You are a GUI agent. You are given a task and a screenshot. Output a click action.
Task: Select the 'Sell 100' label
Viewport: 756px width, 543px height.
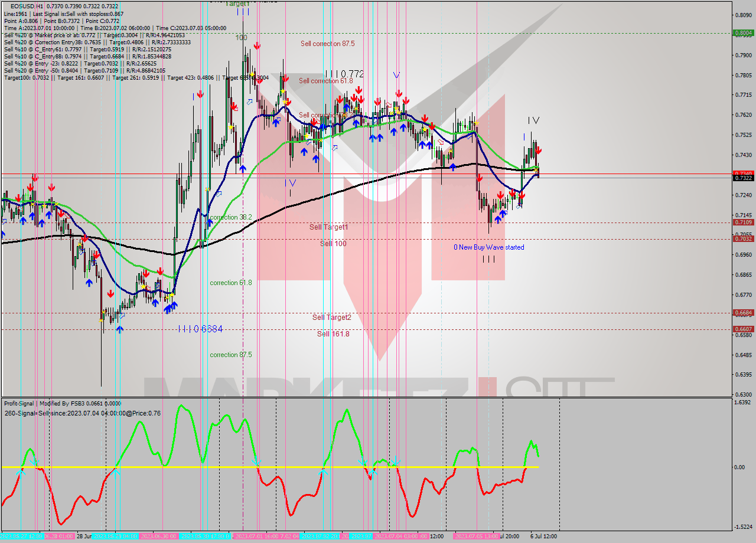pos(333,244)
